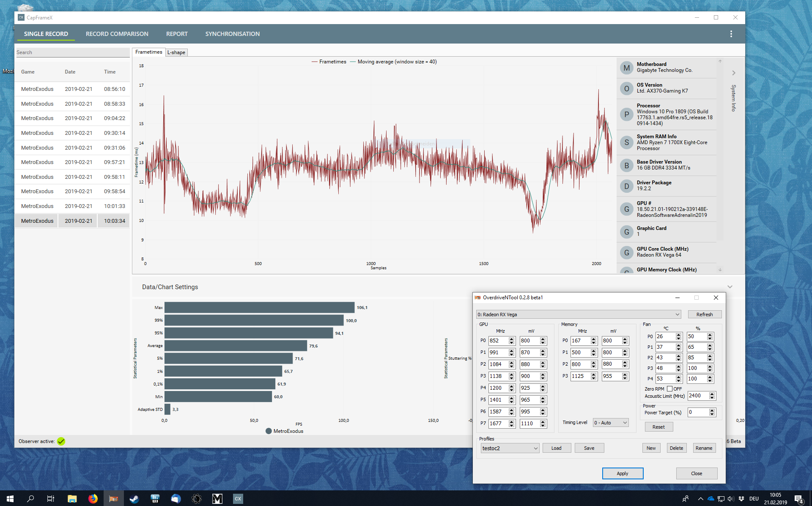
Task: Click the Driver Package 'D' icon
Action: pos(626,186)
